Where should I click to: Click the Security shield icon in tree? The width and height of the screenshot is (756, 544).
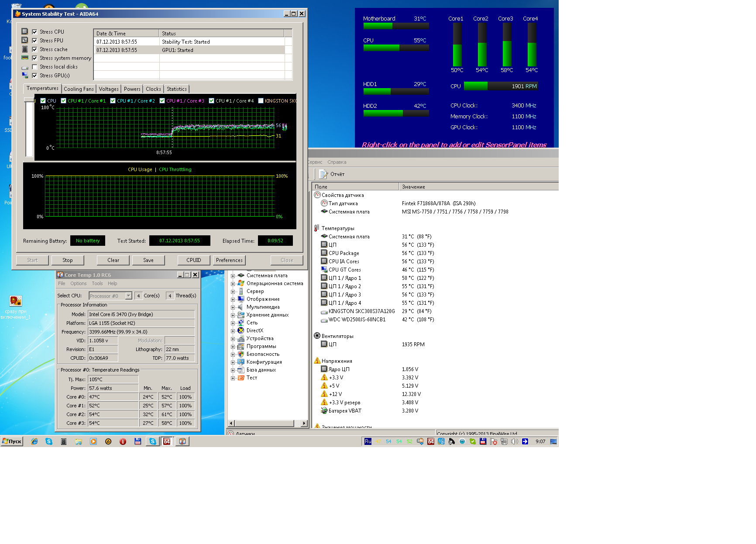click(241, 354)
